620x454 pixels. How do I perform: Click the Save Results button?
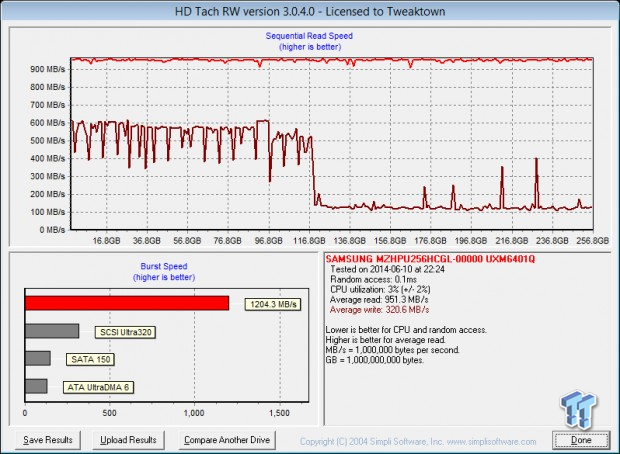coord(48,440)
